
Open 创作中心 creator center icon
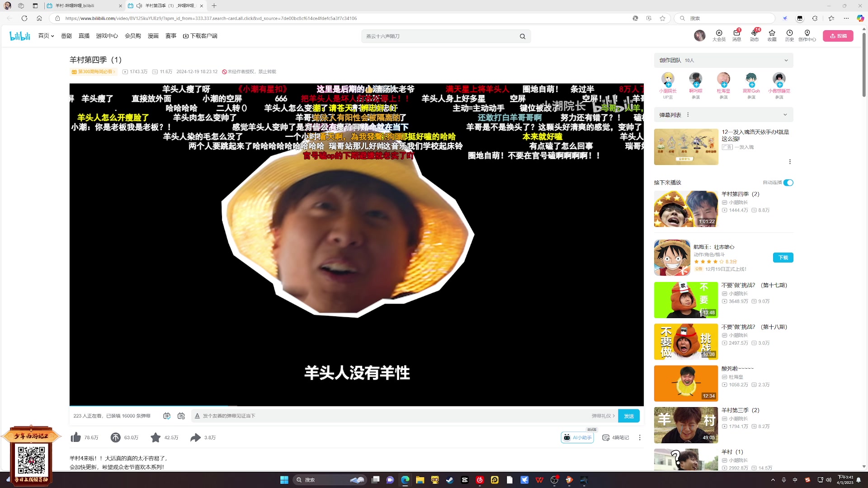pyautogui.click(x=807, y=36)
